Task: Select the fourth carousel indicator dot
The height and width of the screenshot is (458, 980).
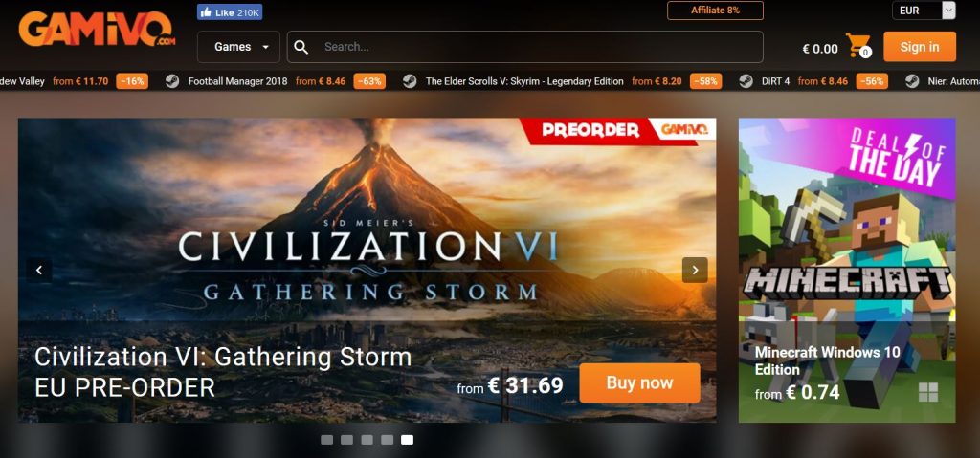Action: [x=387, y=440]
